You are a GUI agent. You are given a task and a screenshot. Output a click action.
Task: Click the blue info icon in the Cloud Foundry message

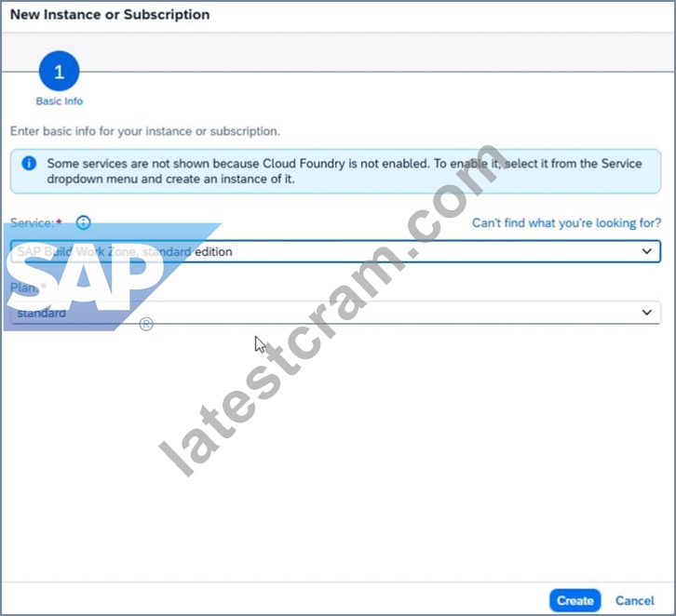(x=29, y=163)
